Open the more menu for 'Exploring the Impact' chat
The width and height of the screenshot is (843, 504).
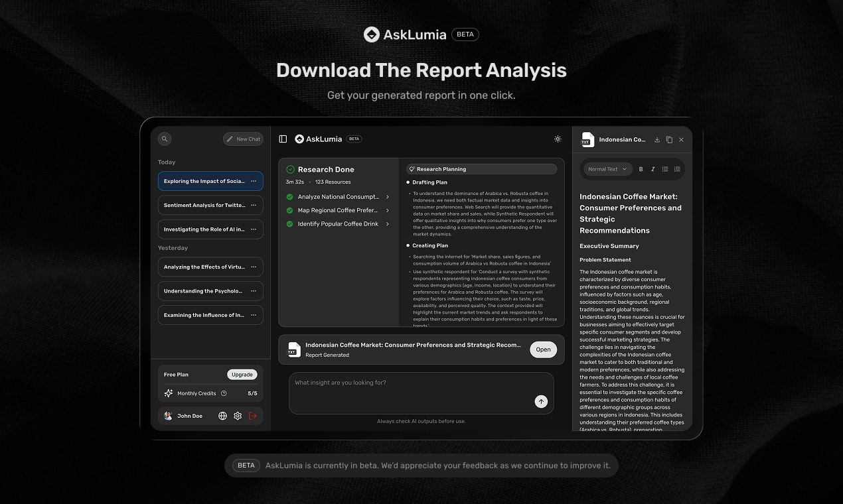tap(254, 181)
